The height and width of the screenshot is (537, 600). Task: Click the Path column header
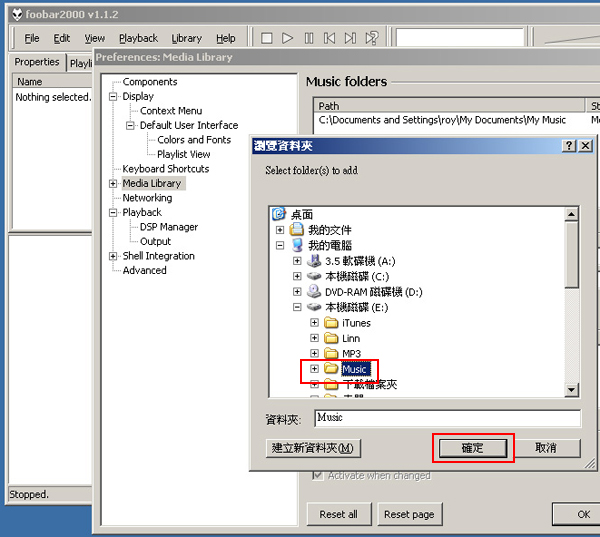pyautogui.click(x=449, y=106)
